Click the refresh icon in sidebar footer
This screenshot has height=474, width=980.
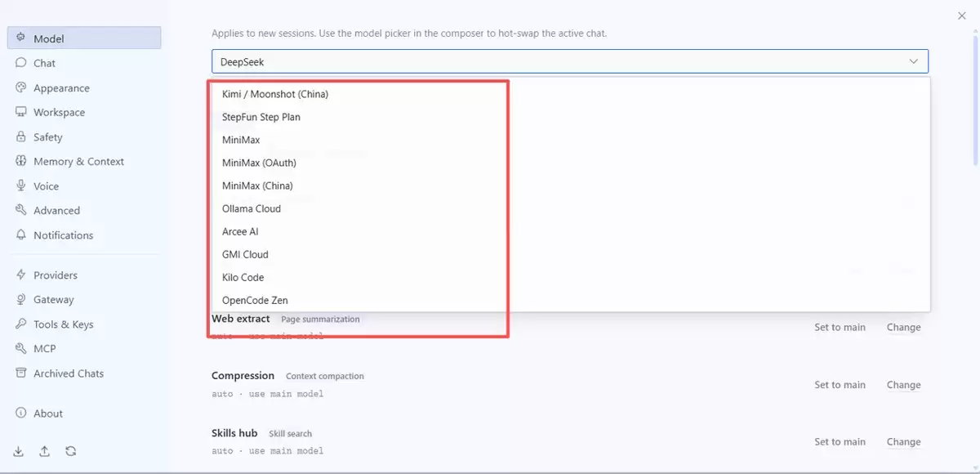coord(71,451)
